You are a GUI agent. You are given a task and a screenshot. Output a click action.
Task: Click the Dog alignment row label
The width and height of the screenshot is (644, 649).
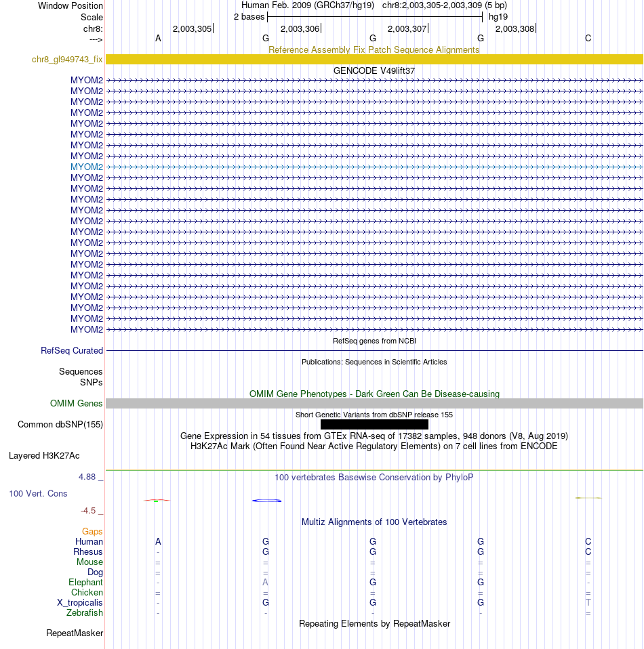[x=95, y=572]
